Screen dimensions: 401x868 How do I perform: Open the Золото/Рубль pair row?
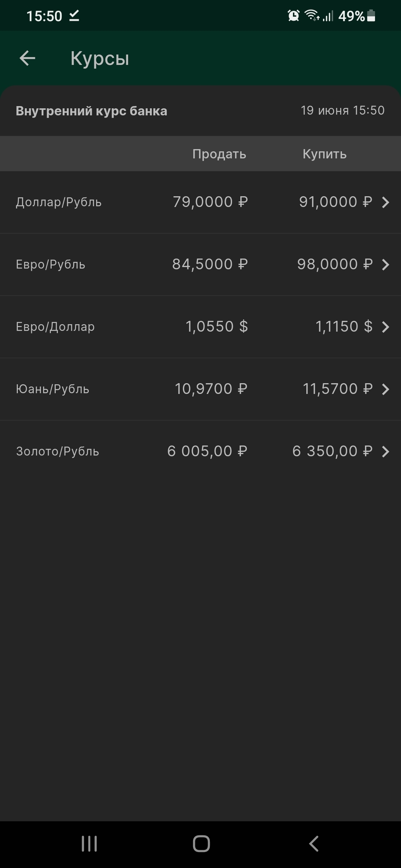(x=58, y=451)
